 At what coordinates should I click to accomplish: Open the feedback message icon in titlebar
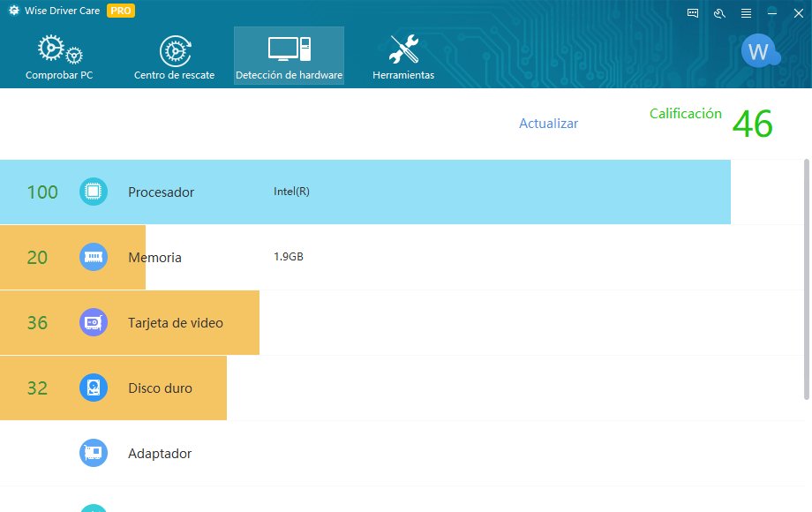coord(691,12)
